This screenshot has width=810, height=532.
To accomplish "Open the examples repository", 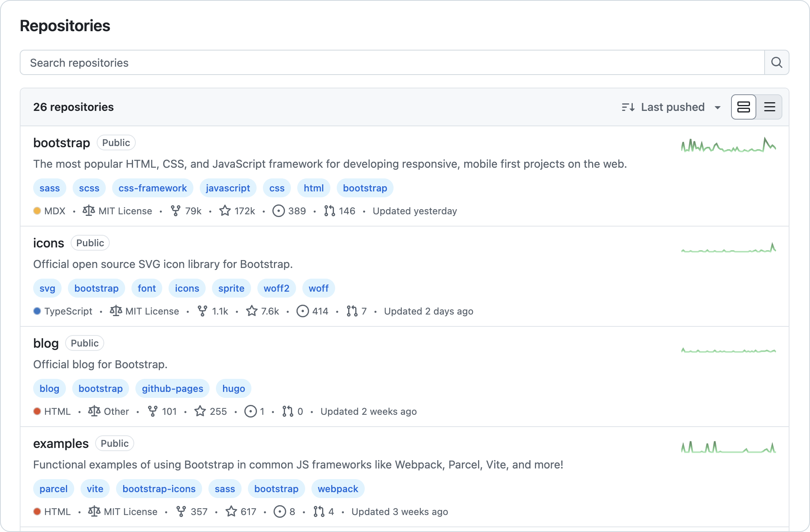I will click(61, 443).
